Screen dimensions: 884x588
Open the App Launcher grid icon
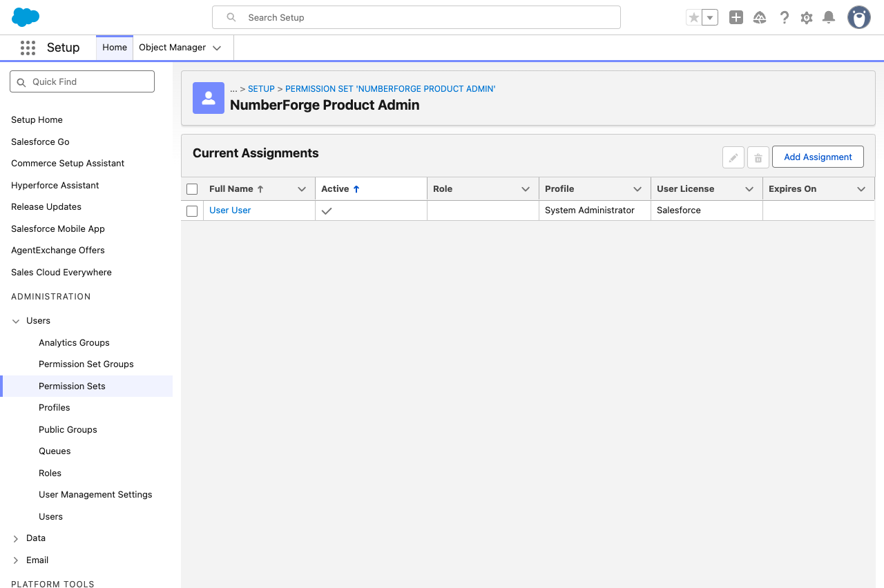(28, 48)
